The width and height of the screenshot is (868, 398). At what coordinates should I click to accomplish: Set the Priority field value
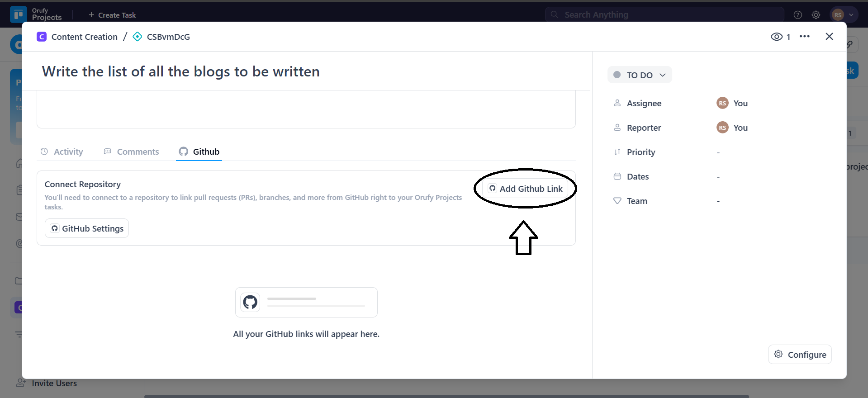718,152
